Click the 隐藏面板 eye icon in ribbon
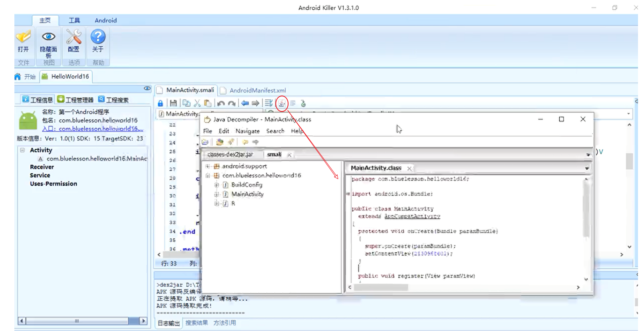The height and width of the screenshot is (331, 644). 48,43
